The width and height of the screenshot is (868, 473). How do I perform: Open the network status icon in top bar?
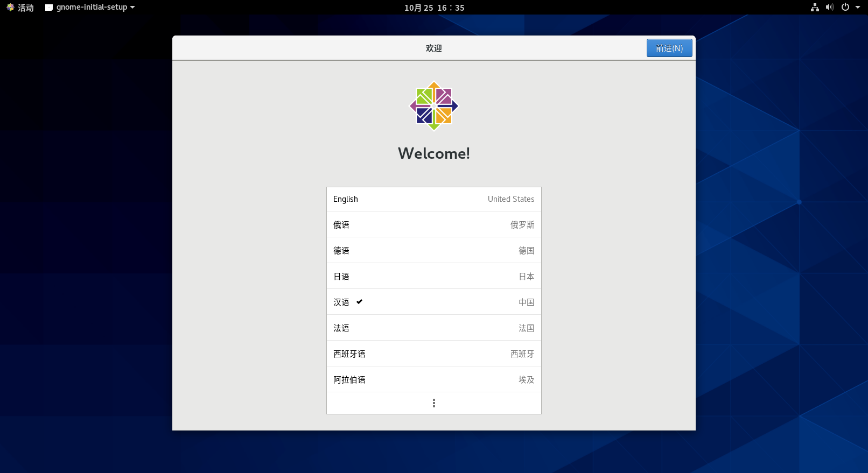coord(815,8)
